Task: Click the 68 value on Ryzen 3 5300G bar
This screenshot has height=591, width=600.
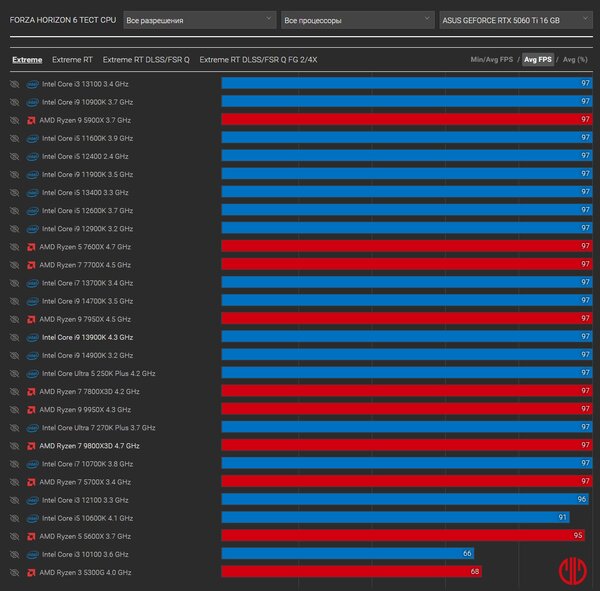Action: coord(474,571)
